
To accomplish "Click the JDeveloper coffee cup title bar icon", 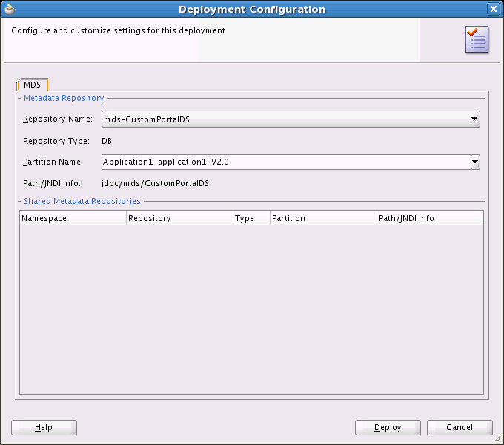I will point(10,9).
